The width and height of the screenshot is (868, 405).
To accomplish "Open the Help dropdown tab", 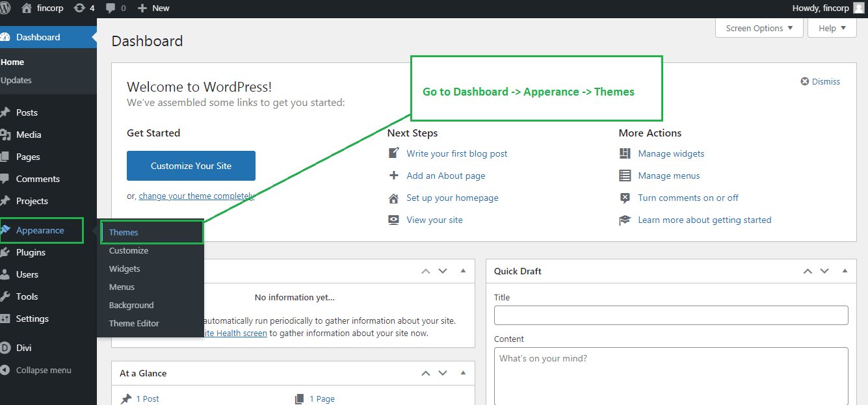I will tap(832, 28).
